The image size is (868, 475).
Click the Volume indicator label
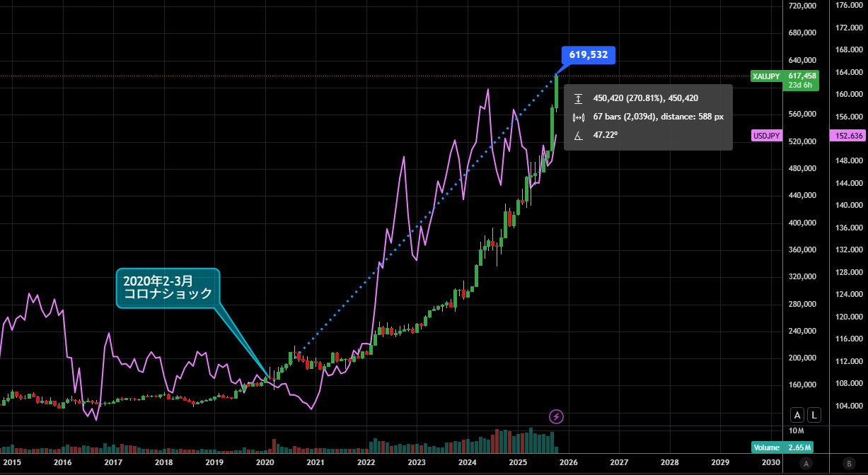766,447
